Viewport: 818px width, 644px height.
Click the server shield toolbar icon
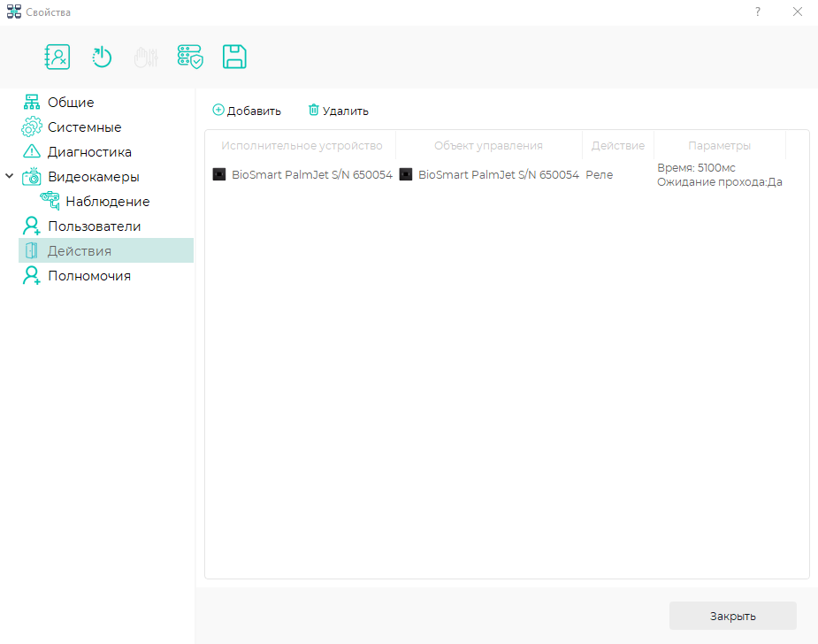pos(190,57)
